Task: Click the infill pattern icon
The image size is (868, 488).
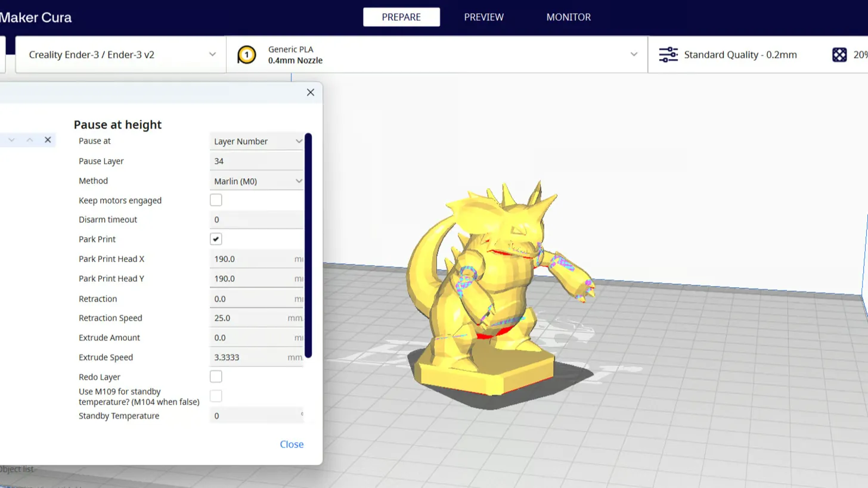Action: pos(839,55)
